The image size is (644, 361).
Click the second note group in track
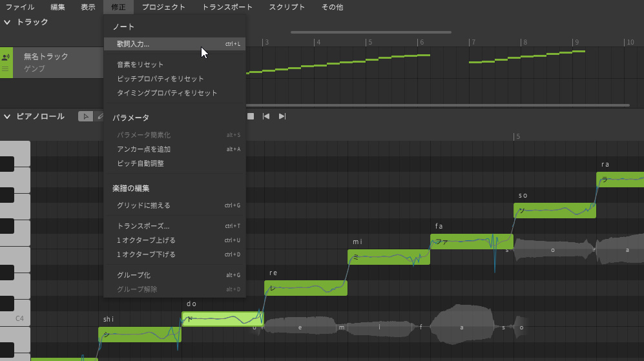[x=527, y=57]
